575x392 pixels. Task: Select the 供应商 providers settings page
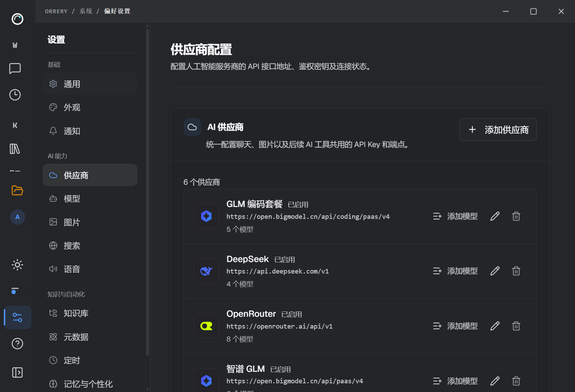[x=90, y=175]
